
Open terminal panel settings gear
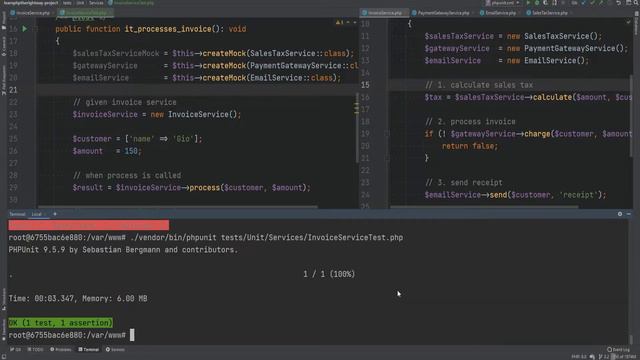pos(620,214)
